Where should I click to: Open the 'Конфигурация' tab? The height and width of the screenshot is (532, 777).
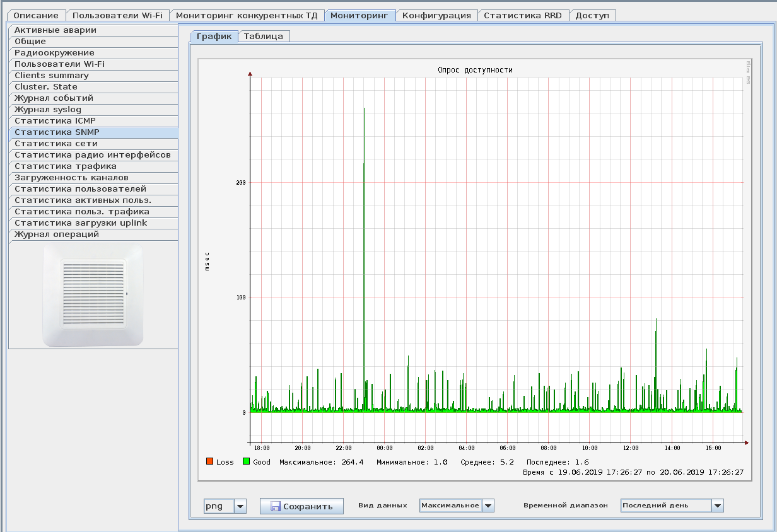click(436, 16)
